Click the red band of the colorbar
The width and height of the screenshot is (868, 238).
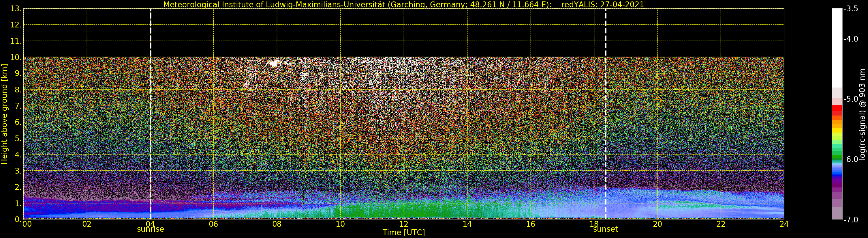(837, 110)
